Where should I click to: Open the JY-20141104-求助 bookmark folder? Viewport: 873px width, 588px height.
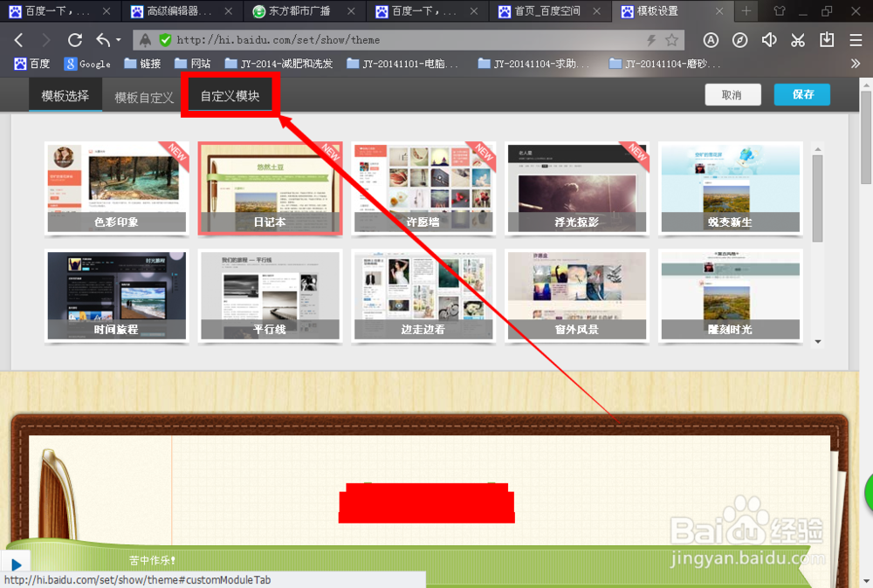click(x=533, y=64)
